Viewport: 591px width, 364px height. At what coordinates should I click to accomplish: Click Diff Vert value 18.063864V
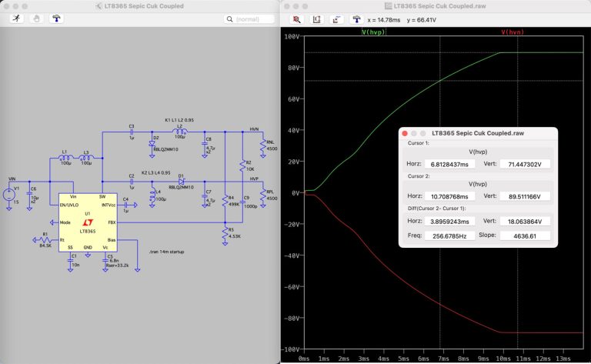525,221
